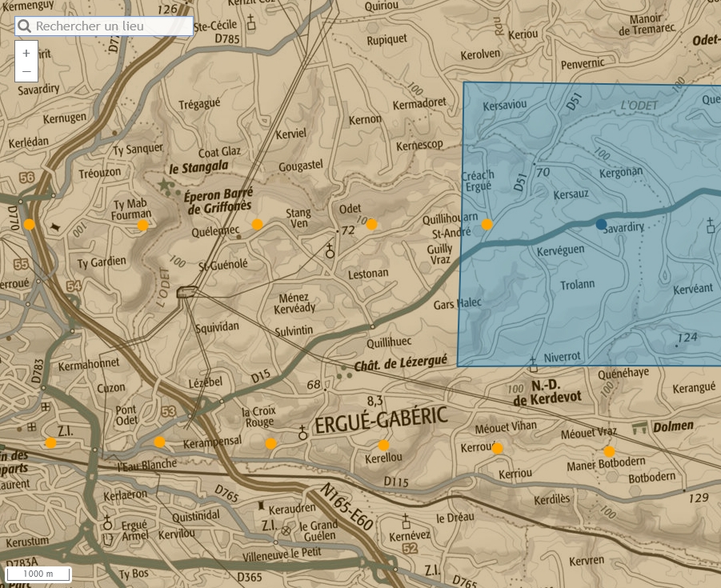Screen dimensions: 721x588
Task: Click the star icon at le Stangala
Action: pos(166,185)
